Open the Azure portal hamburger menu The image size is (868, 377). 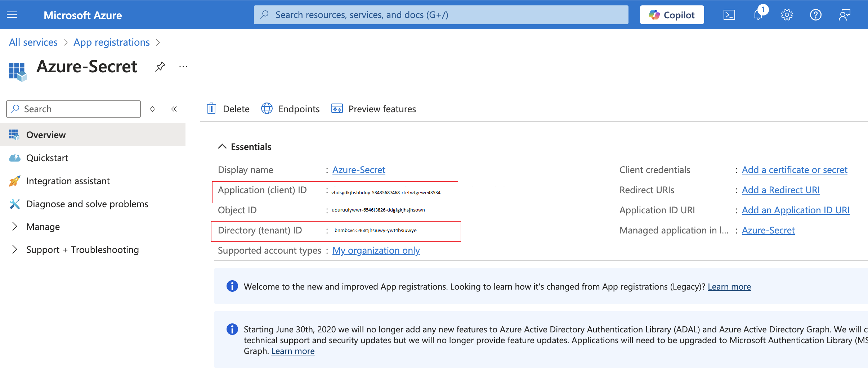[12, 15]
